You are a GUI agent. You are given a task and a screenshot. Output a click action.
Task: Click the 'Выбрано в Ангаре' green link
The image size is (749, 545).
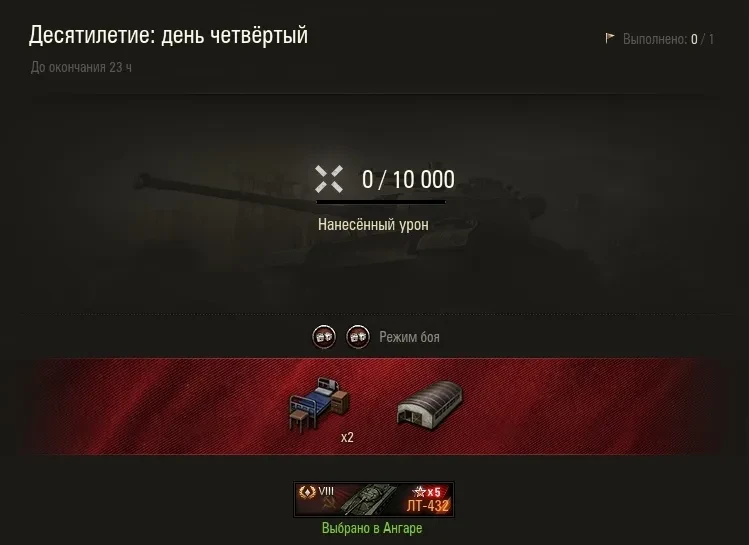(372, 528)
